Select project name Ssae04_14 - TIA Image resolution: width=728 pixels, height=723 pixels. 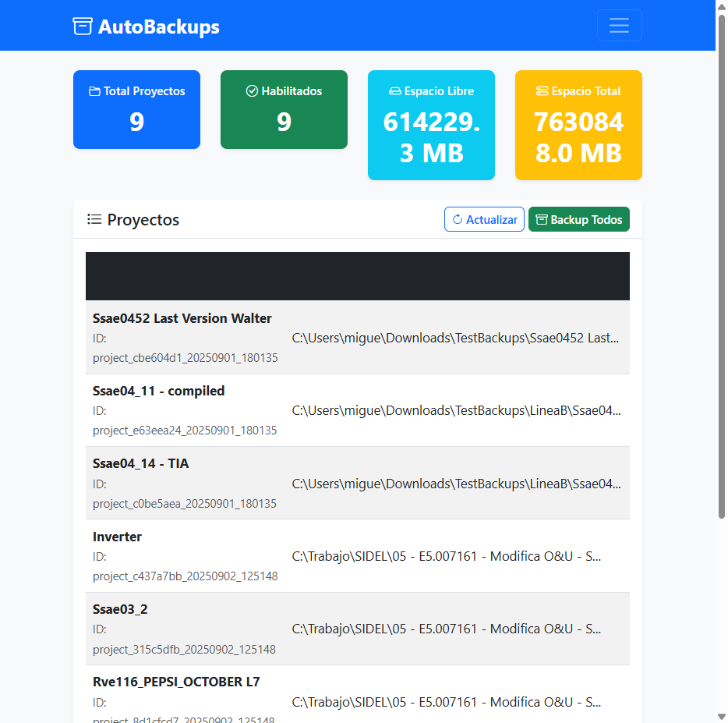pos(140,464)
